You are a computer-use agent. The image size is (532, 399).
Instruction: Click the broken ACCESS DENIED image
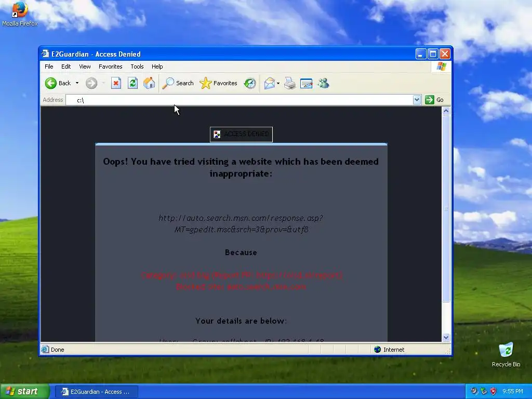click(x=241, y=135)
